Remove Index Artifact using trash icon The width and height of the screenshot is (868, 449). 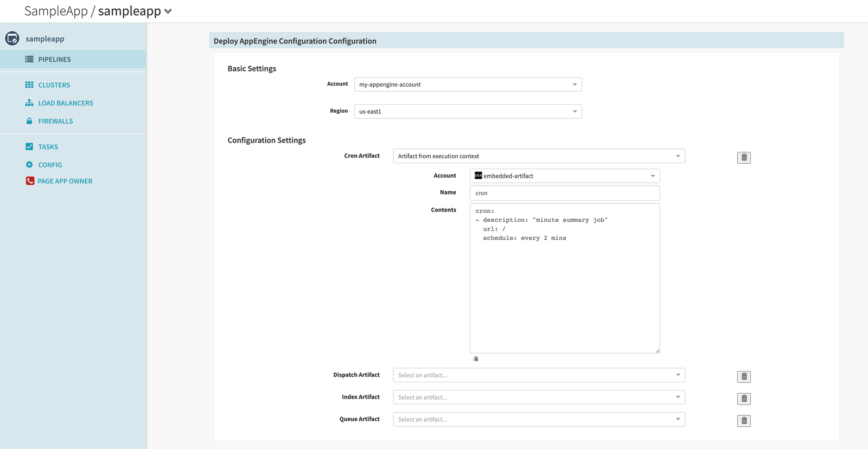click(x=744, y=399)
